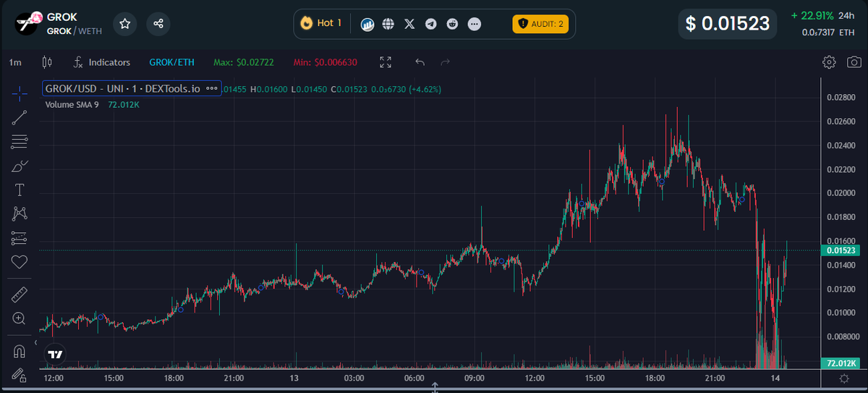Toggle fullscreen chart mode
The width and height of the screenshot is (868, 393).
coord(386,62)
